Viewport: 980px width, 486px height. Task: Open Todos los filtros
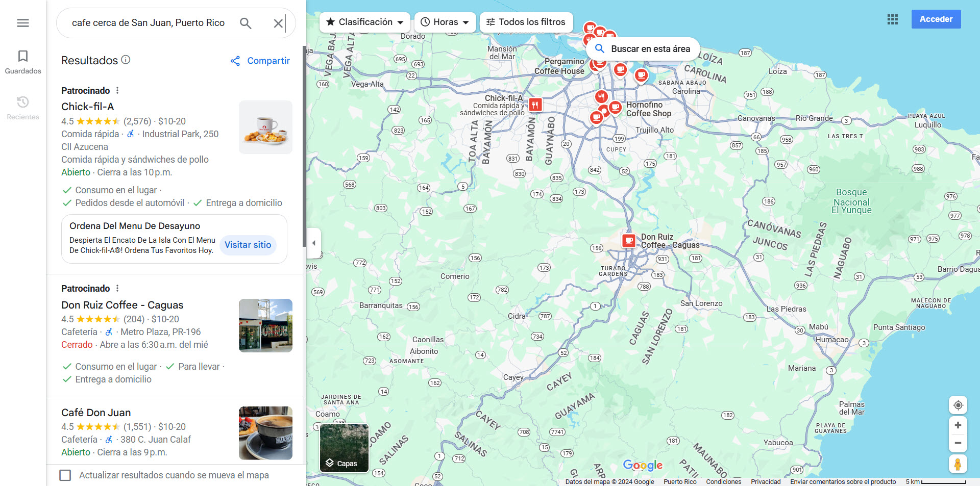point(526,22)
